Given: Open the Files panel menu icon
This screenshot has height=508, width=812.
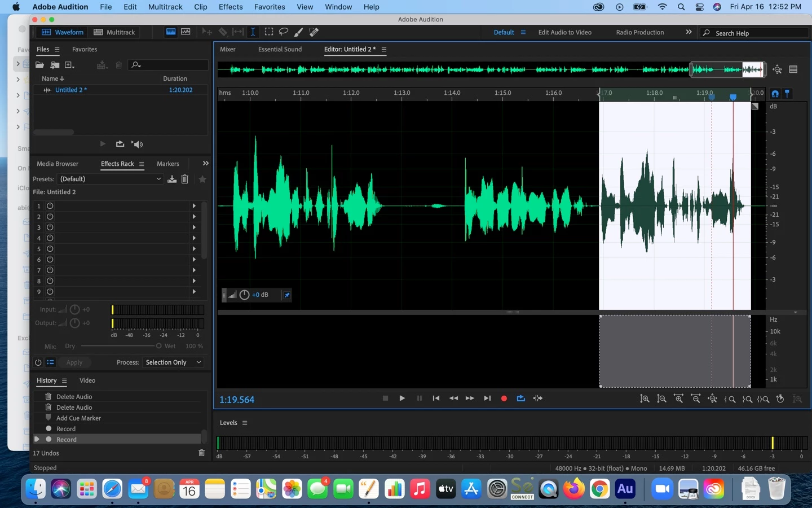Looking at the screenshot, I should point(57,50).
